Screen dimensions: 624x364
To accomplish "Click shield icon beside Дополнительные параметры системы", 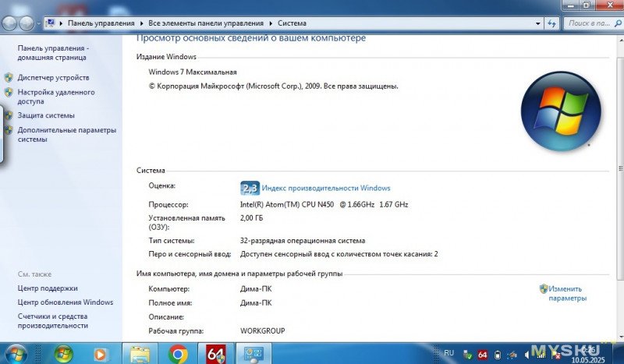I will (x=9, y=130).
